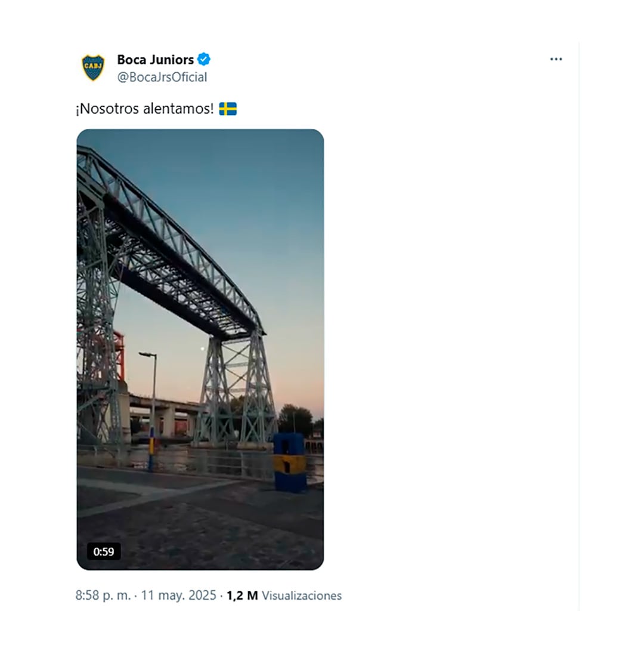Image resolution: width=644 pixels, height=654 pixels.
Task: Click the red structure behind left tower
Action: coord(119,356)
